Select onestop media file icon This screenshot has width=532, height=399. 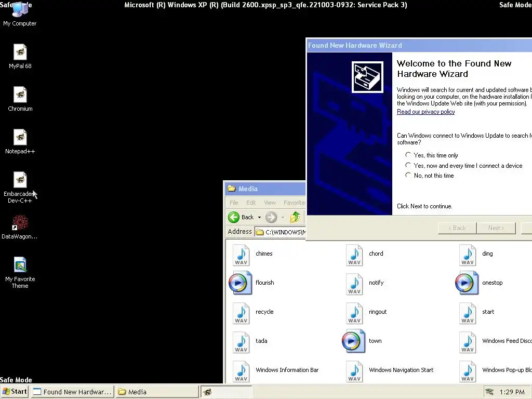[x=467, y=283]
